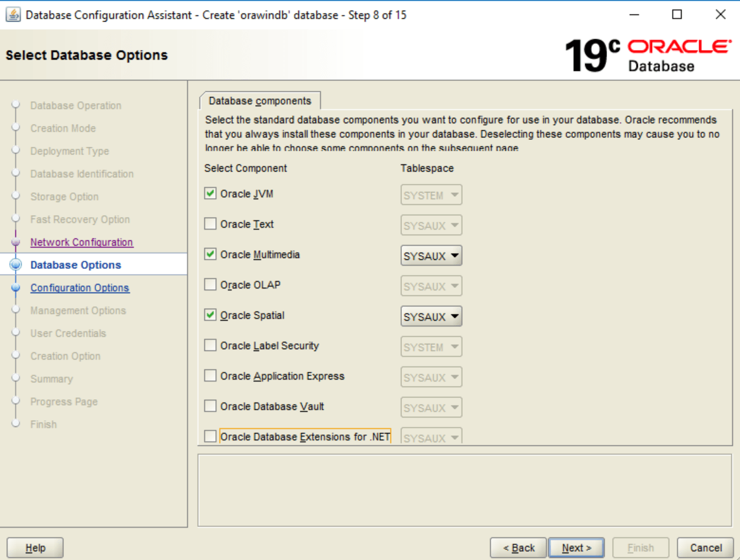740x560 pixels.
Task: Click the Database Options step indicator dot
Action: (16, 264)
